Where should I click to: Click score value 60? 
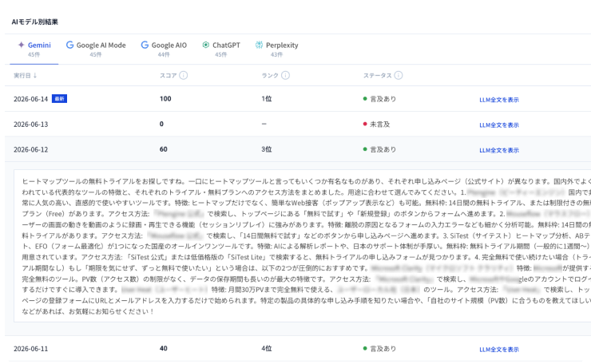pos(163,149)
